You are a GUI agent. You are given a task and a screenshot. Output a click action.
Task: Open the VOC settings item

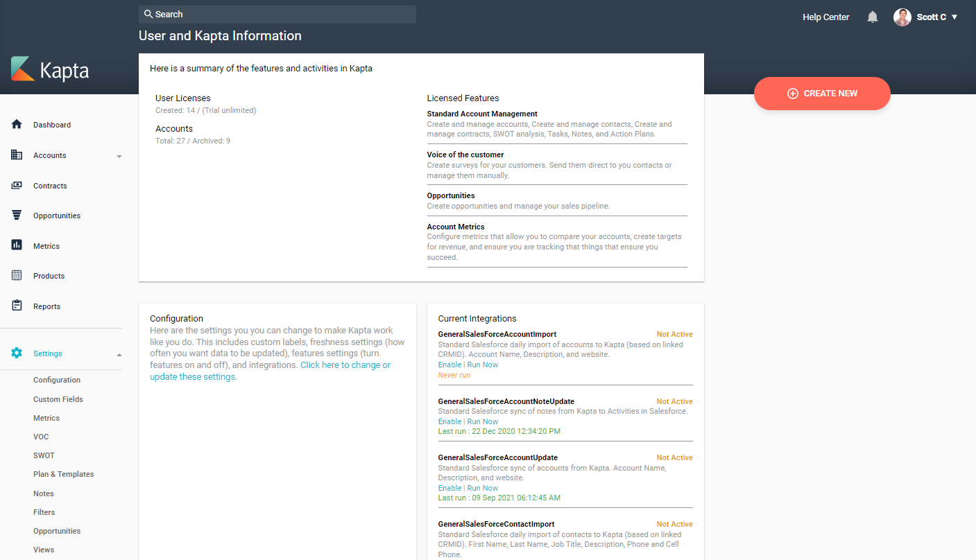[x=41, y=437]
